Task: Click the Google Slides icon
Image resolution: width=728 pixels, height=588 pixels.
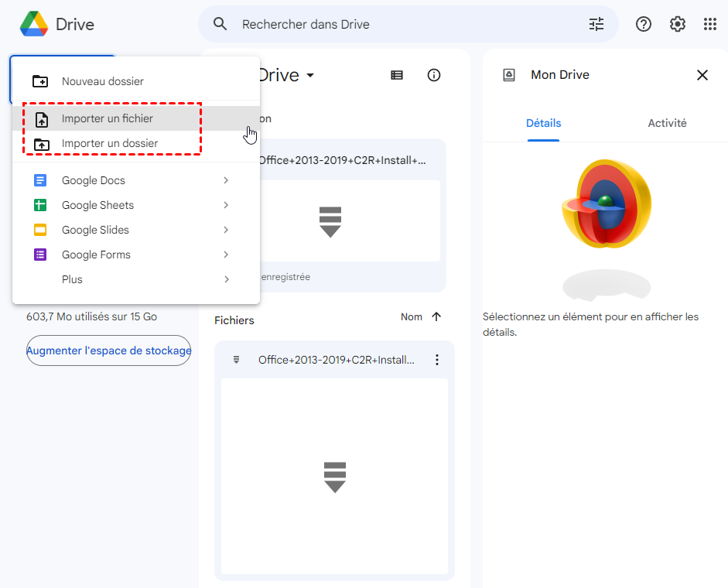Action: (x=40, y=230)
